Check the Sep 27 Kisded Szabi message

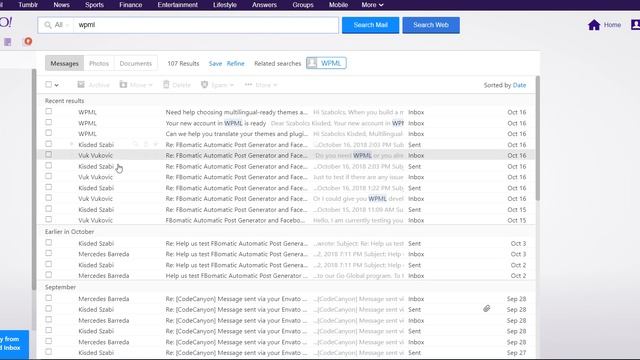(x=49, y=352)
